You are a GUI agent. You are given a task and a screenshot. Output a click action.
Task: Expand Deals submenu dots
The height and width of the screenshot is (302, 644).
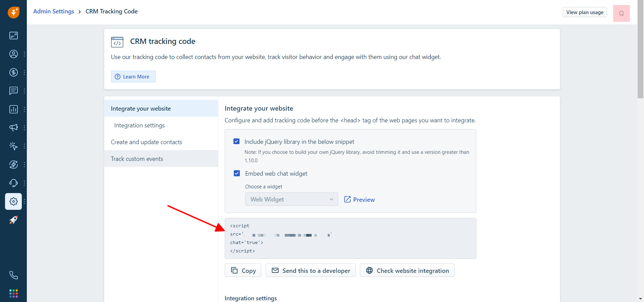[24, 72]
